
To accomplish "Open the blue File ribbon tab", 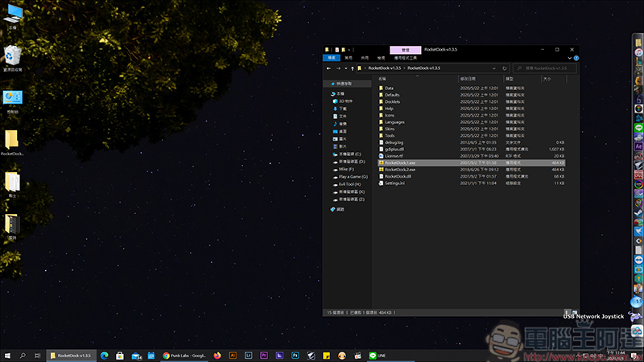I will tap(332, 58).
